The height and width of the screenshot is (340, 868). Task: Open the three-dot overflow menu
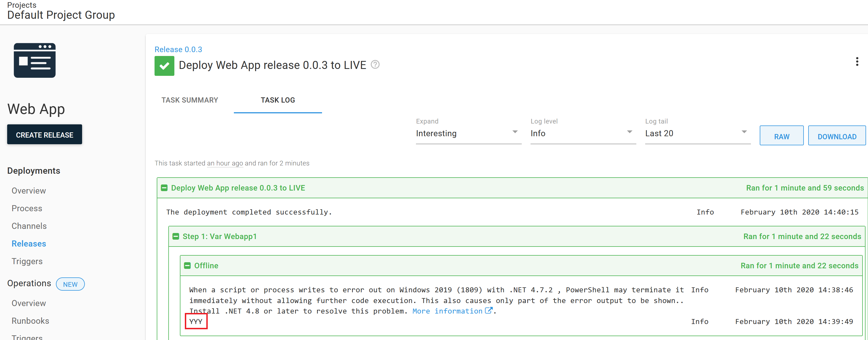pos(857,61)
